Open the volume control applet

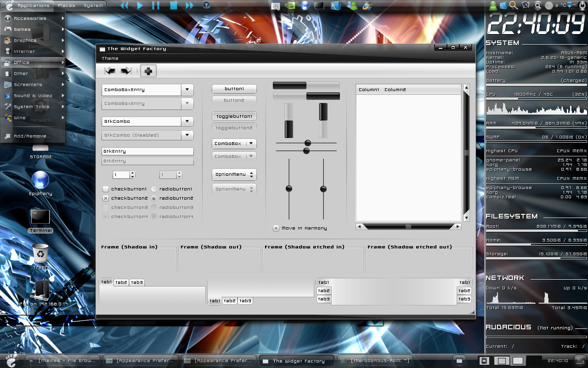point(572,6)
